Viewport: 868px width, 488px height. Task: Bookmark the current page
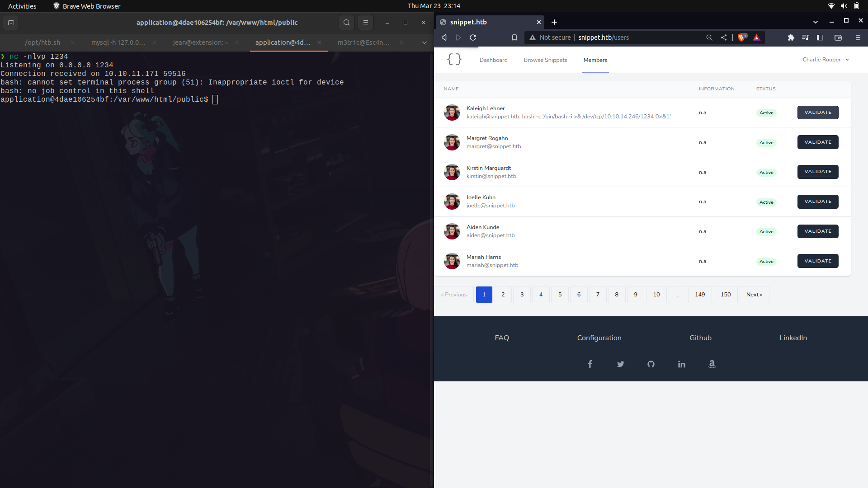[514, 38]
